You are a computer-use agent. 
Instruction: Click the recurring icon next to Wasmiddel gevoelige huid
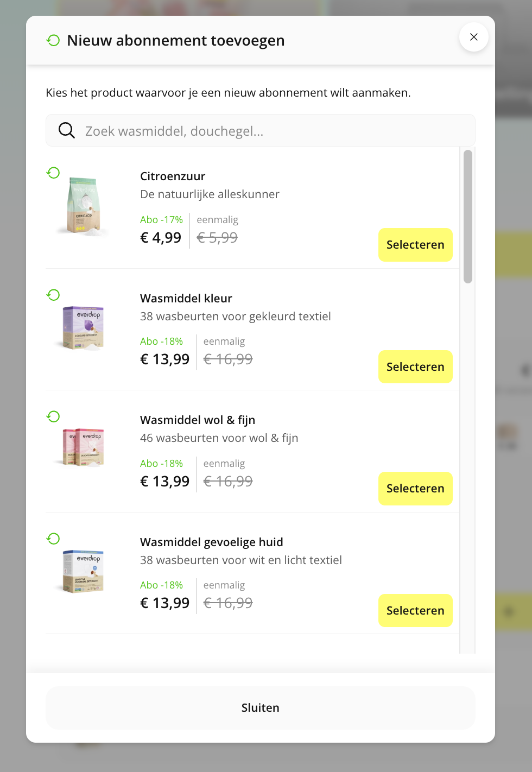tap(53, 539)
